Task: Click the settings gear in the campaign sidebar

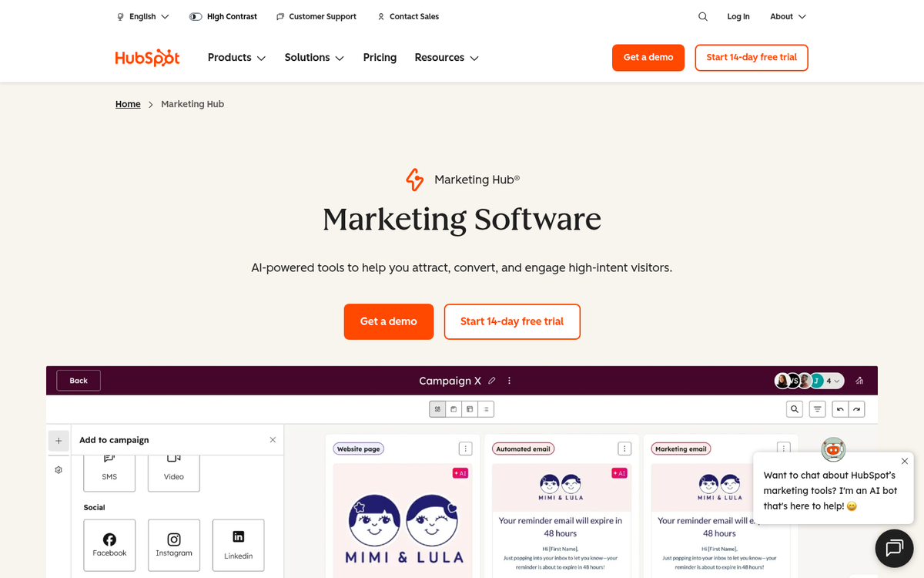Action: point(59,469)
